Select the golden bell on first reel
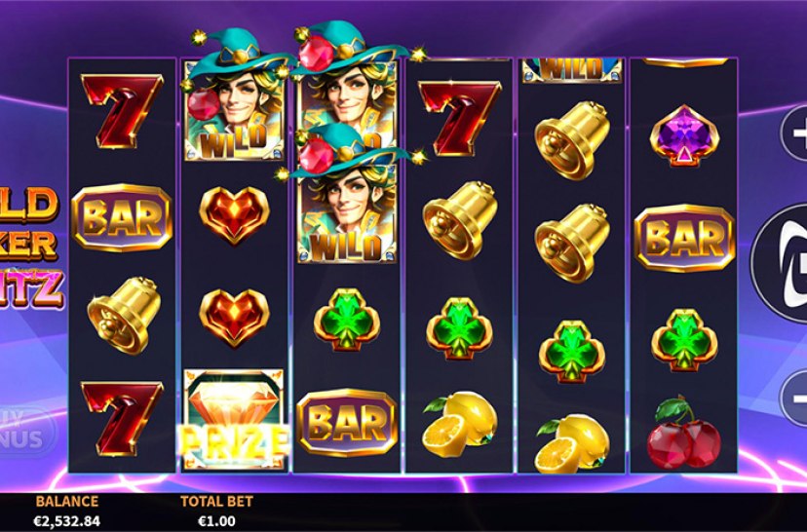This screenshot has width=807, height=532. pyautogui.click(x=124, y=316)
